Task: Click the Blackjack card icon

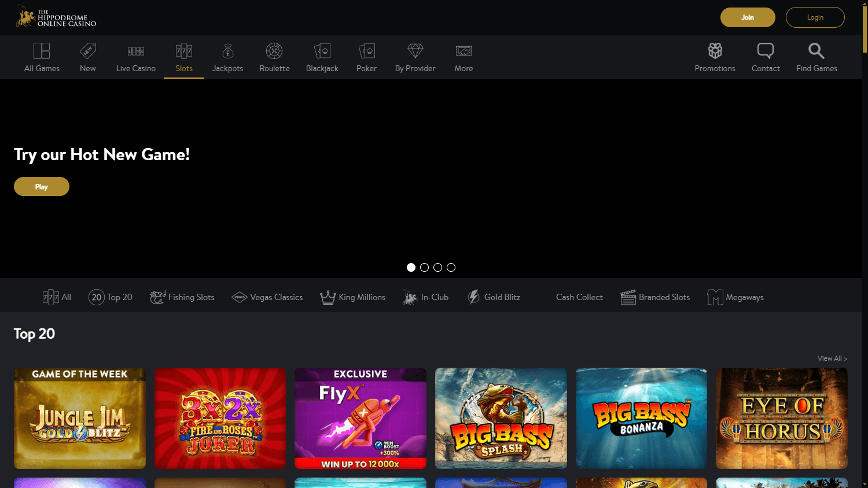Action: pyautogui.click(x=322, y=51)
